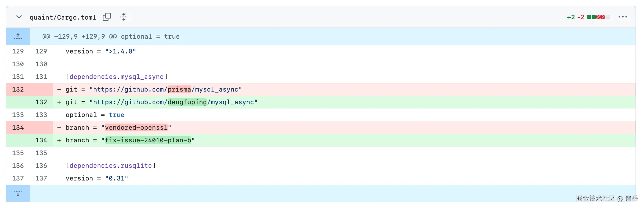Select added line number 134
644x208 pixels.
point(41,140)
